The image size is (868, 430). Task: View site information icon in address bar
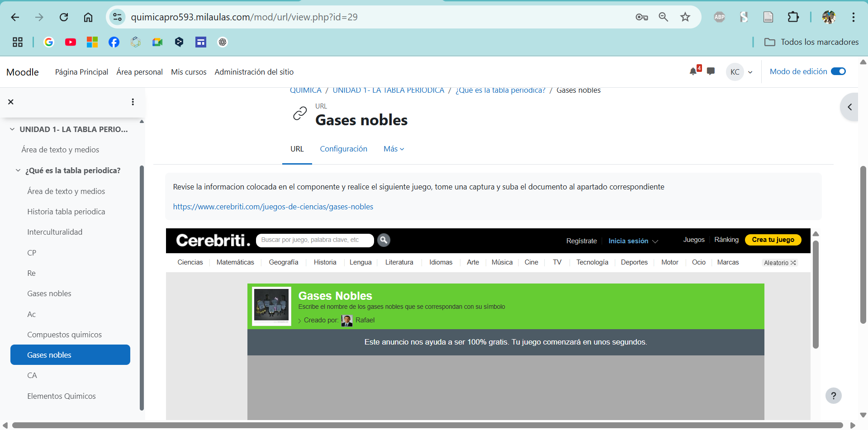(117, 17)
